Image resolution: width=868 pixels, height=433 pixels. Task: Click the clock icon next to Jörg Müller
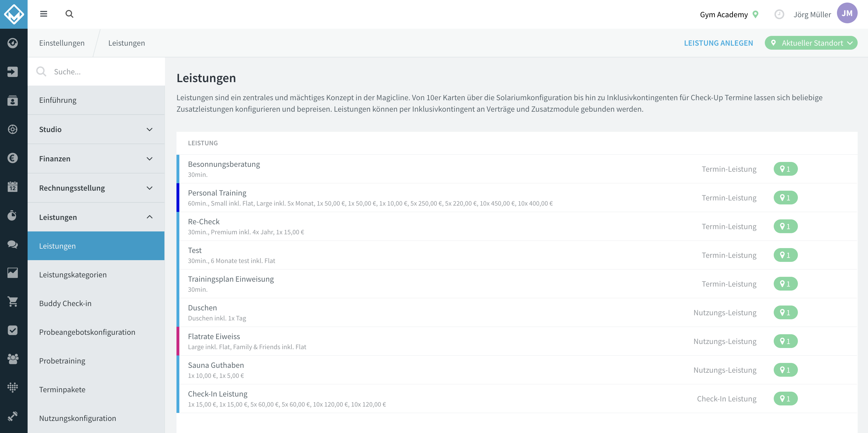tap(779, 14)
